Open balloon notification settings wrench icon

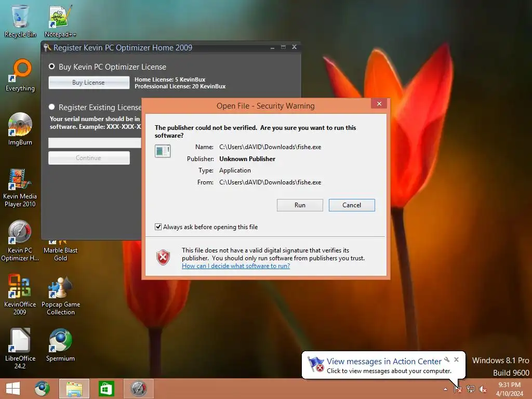447,360
